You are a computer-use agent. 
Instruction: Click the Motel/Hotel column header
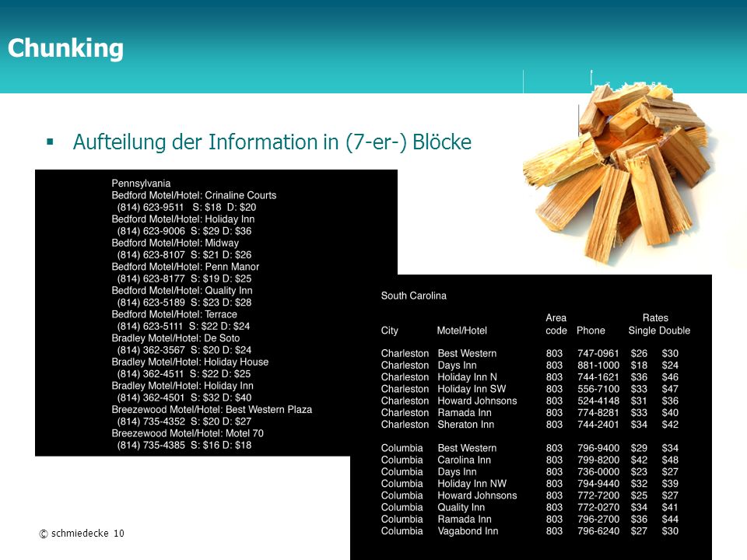[x=462, y=331]
